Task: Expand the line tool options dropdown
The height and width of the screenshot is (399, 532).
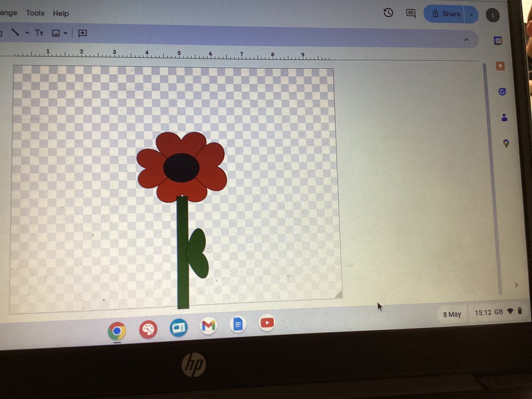Action: point(27,32)
